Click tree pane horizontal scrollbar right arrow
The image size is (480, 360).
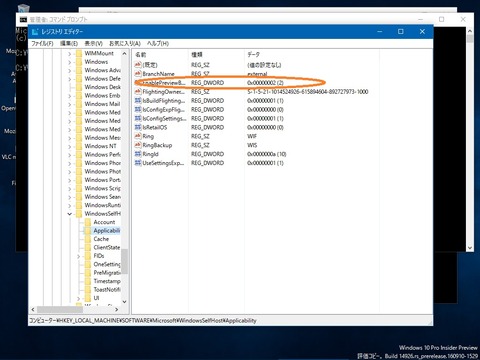117,310
